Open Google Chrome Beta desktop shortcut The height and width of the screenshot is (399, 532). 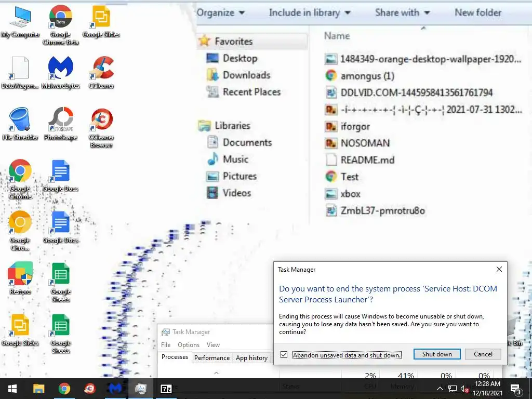click(x=60, y=25)
